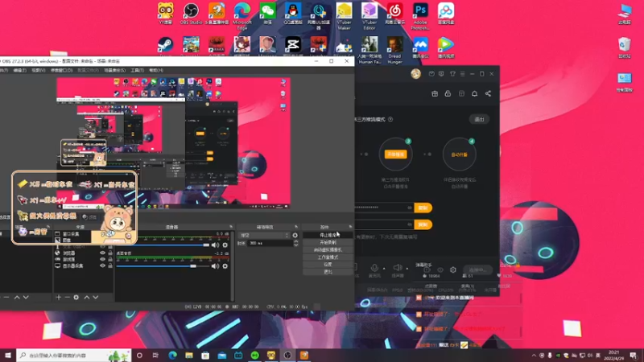This screenshot has width=644, height=362.
Task: Open hamburger menu in streaming app title bar
Action: [462, 74]
